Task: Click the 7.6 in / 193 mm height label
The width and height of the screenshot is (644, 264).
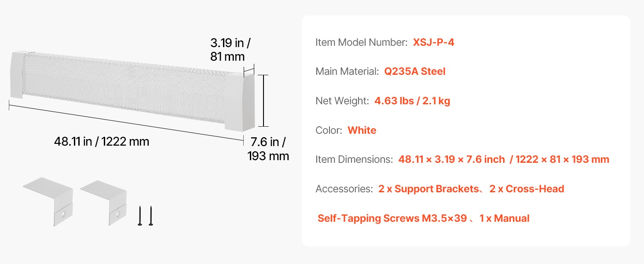Action: click(268, 149)
